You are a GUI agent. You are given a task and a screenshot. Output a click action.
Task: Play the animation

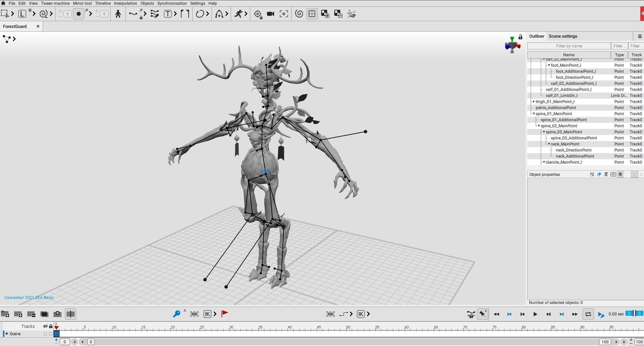pos(535,314)
